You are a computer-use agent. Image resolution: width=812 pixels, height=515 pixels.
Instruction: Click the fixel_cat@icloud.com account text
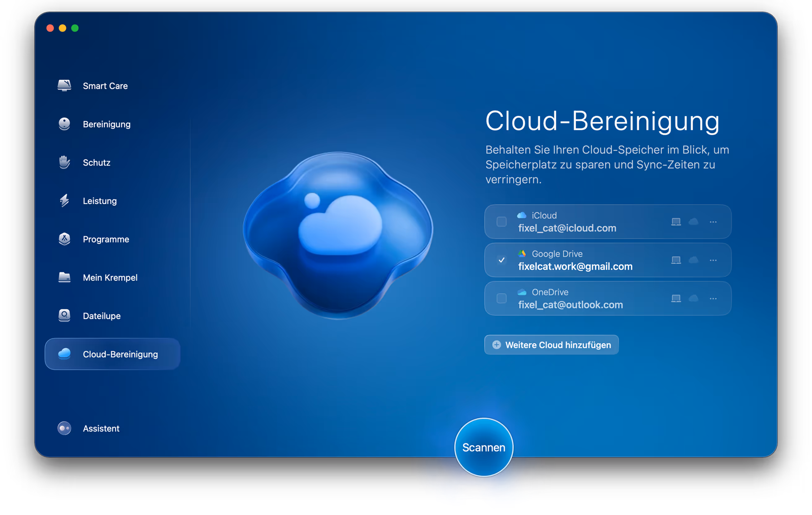coord(567,228)
